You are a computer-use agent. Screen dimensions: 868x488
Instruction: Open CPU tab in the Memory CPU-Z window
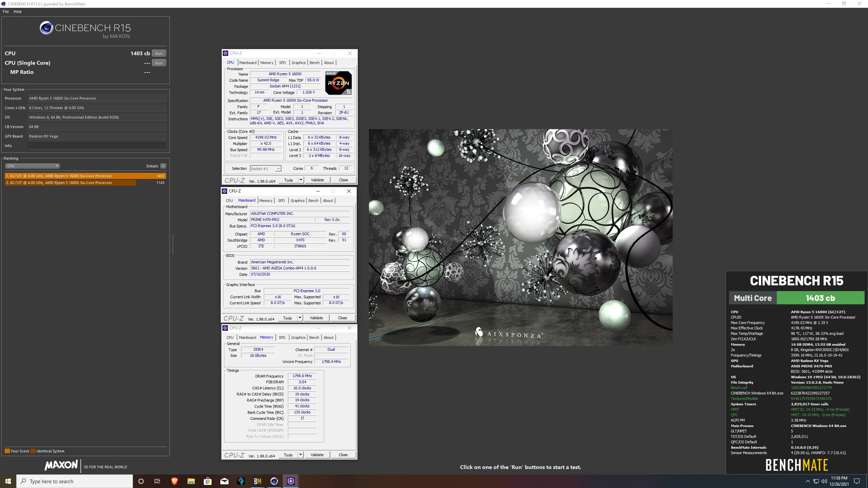[x=230, y=338]
